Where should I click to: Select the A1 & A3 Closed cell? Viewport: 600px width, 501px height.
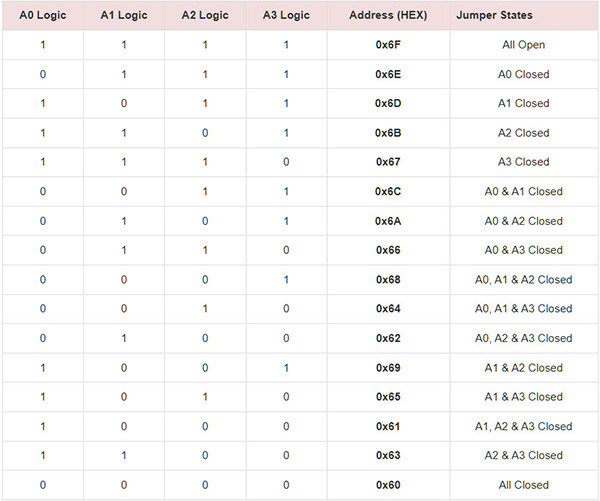pos(523,397)
